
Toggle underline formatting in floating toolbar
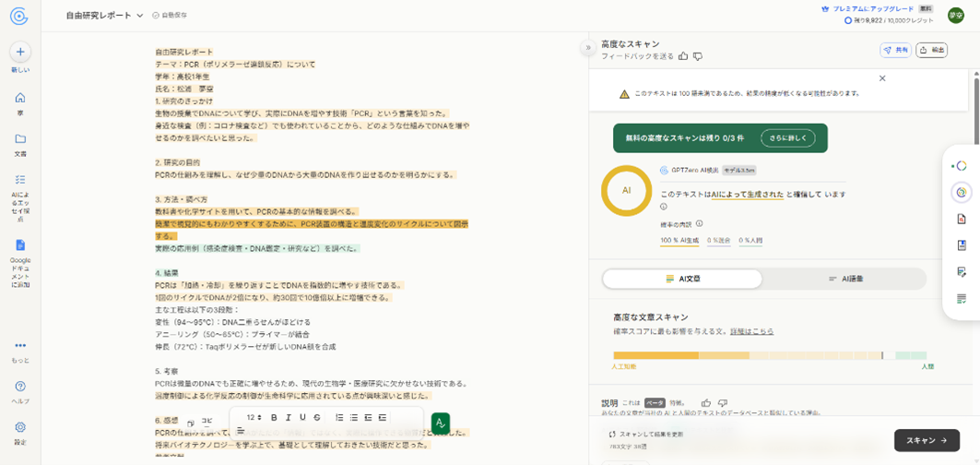coord(302,418)
